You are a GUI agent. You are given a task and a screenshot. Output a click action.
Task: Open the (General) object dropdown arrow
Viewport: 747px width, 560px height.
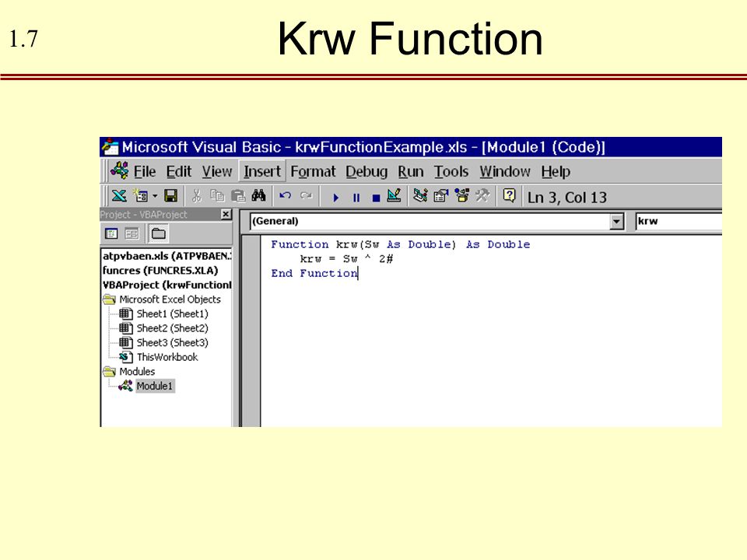616,222
